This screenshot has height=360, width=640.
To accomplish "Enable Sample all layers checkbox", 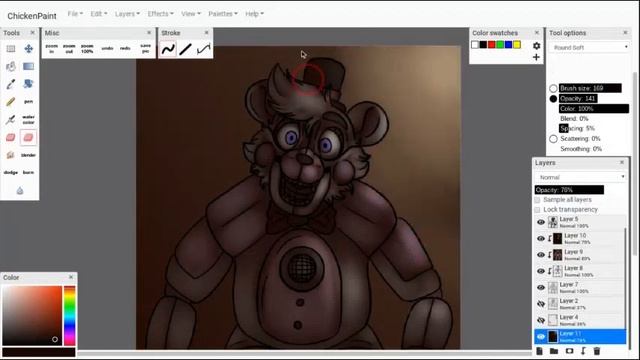I will point(537,200).
